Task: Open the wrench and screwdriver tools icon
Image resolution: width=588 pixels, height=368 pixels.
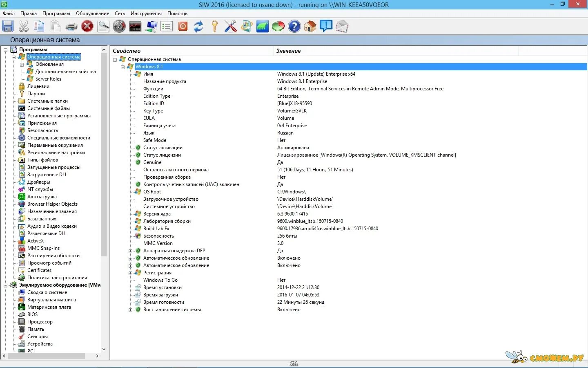Action: (x=230, y=26)
